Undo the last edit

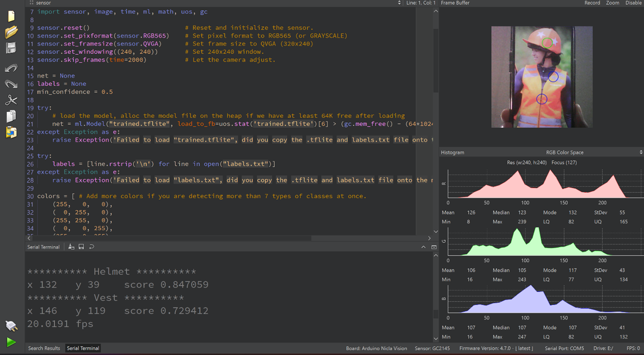click(x=11, y=68)
